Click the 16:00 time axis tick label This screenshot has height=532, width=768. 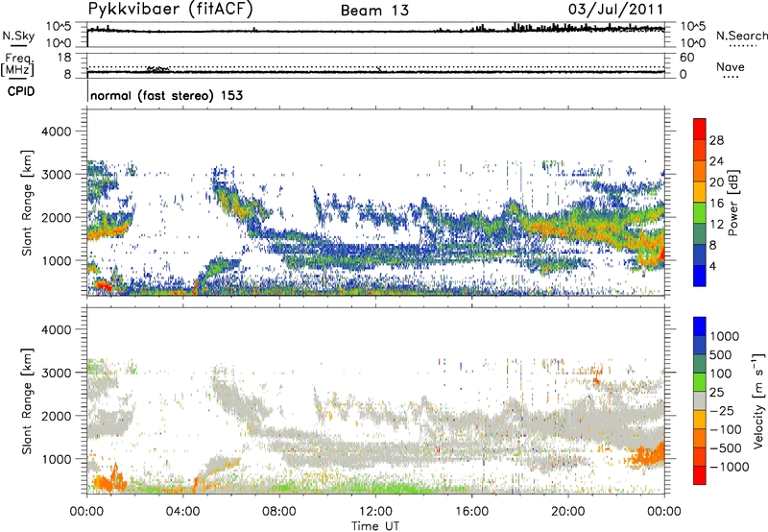(x=471, y=512)
